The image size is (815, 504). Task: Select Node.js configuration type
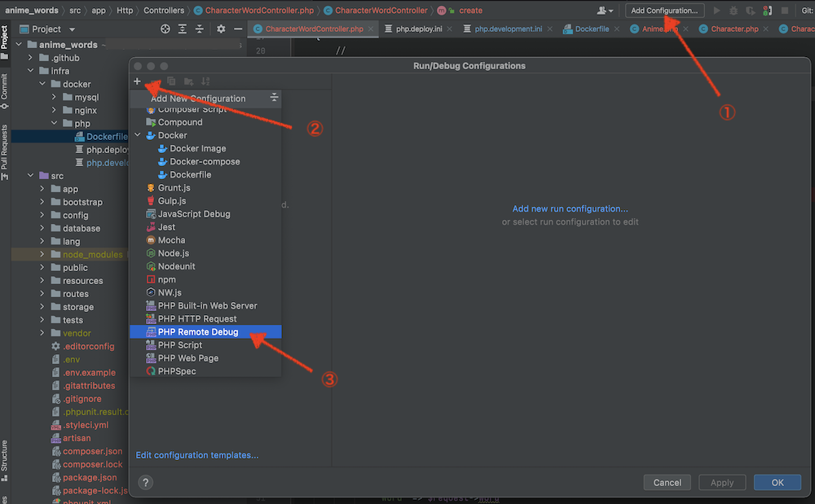click(x=205, y=253)
